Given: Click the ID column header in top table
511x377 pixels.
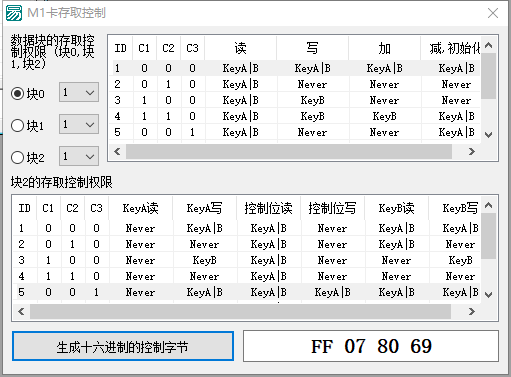Looking at the screenshot, I should (x=120, y=48).
